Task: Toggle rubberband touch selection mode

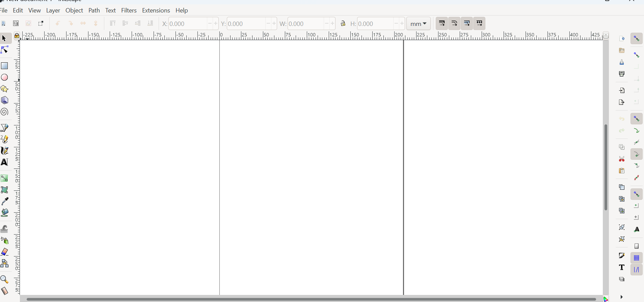Action: 41,24
